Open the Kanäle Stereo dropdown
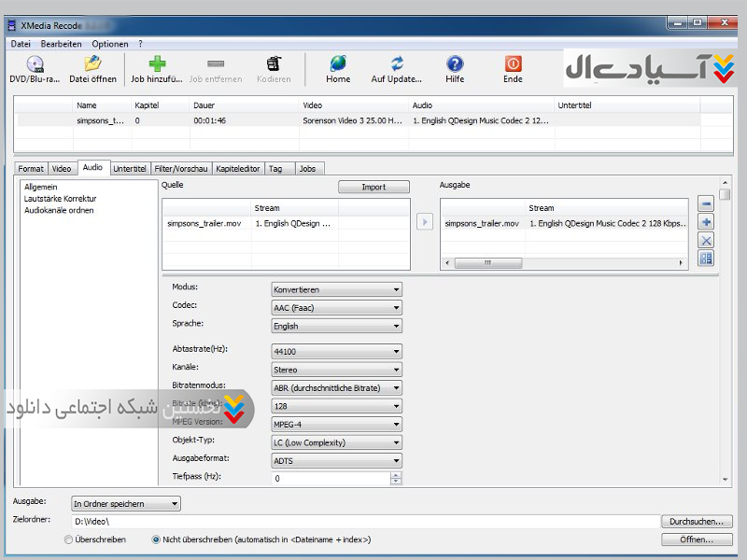Viewport: 747px width, 560px height. 336,370
